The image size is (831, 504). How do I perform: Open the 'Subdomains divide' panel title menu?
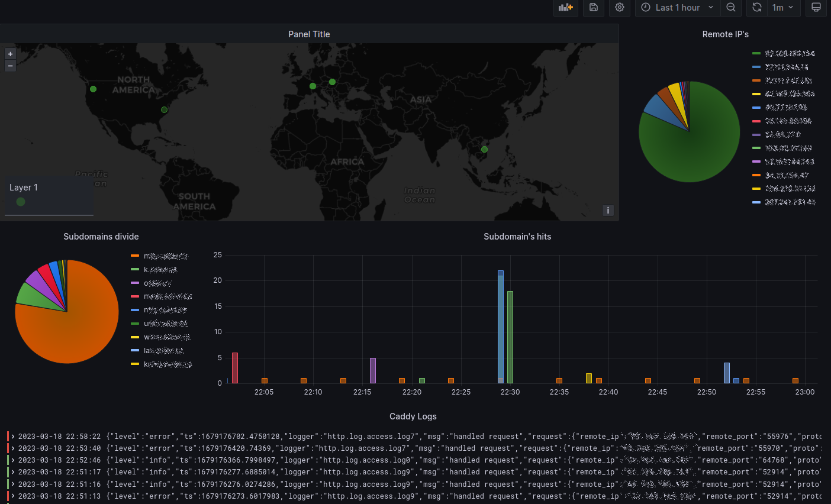(101, 237)
